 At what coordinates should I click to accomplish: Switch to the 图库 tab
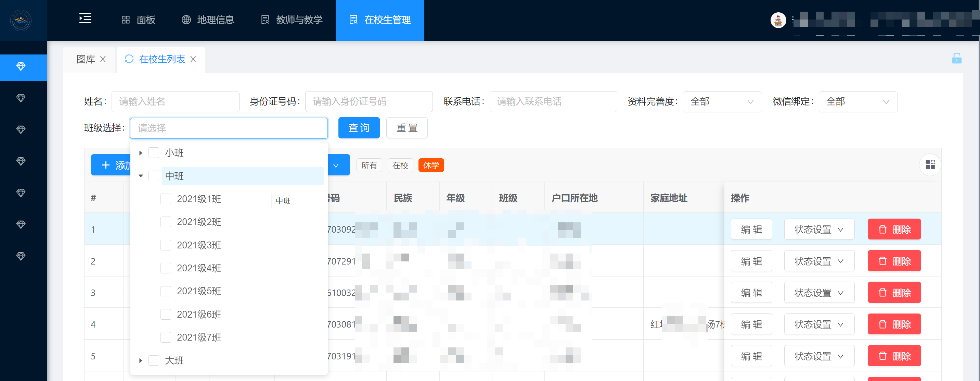pos(86,59)
